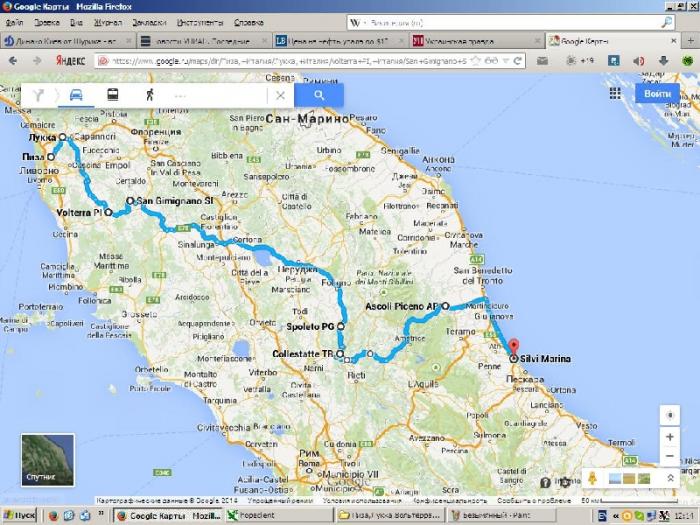Zoom out with the minus button
This screenshot has width=700, height=525.
670,455
